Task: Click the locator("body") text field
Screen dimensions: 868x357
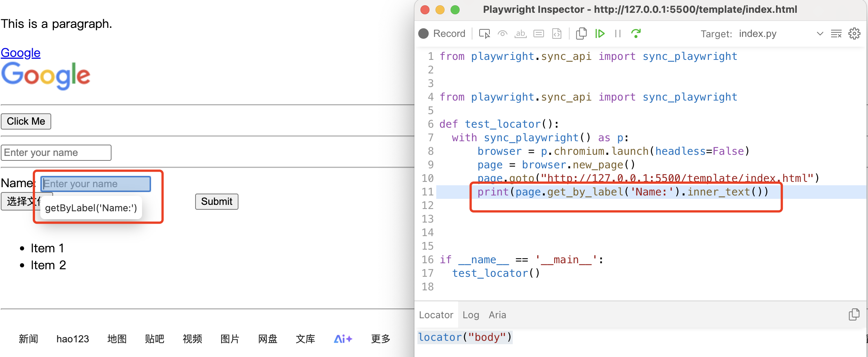Action: [465, 337]
